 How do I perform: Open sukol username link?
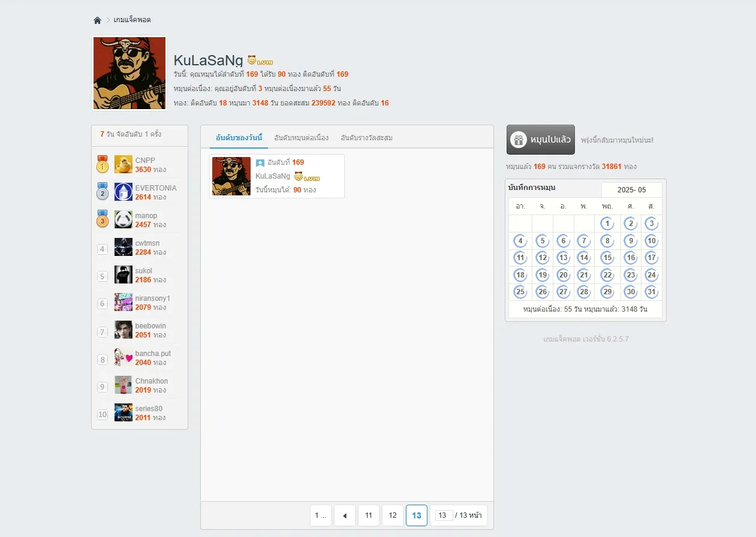pyautogui.click(x=144, y=271)
